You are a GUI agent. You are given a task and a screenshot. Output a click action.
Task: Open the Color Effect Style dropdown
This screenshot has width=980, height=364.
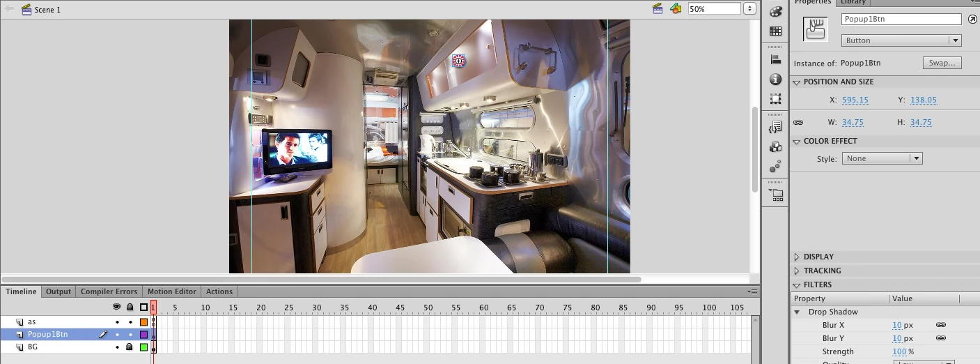[x=882, y=158]
